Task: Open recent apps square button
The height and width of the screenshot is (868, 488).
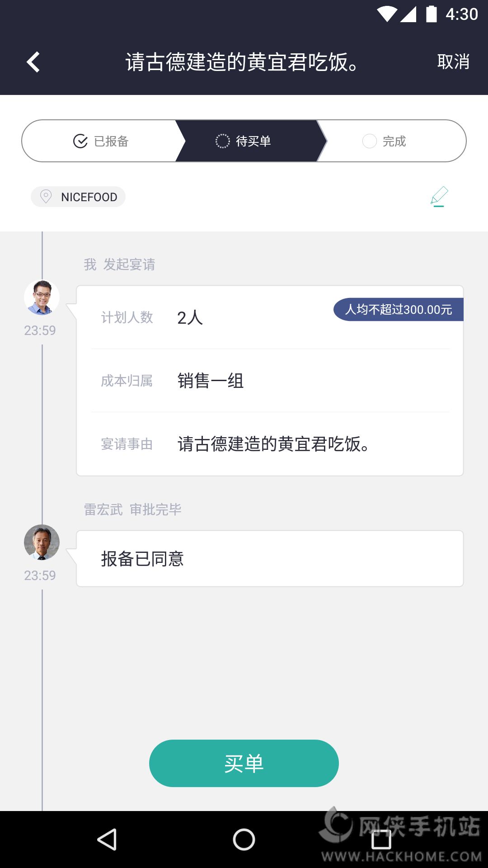Action: [x=381, y=840]
